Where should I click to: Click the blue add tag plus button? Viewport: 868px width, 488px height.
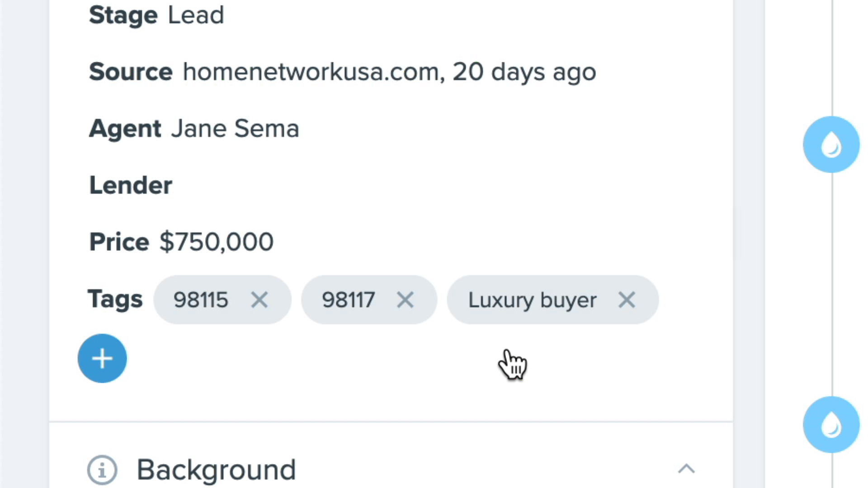tap(102, 358)
